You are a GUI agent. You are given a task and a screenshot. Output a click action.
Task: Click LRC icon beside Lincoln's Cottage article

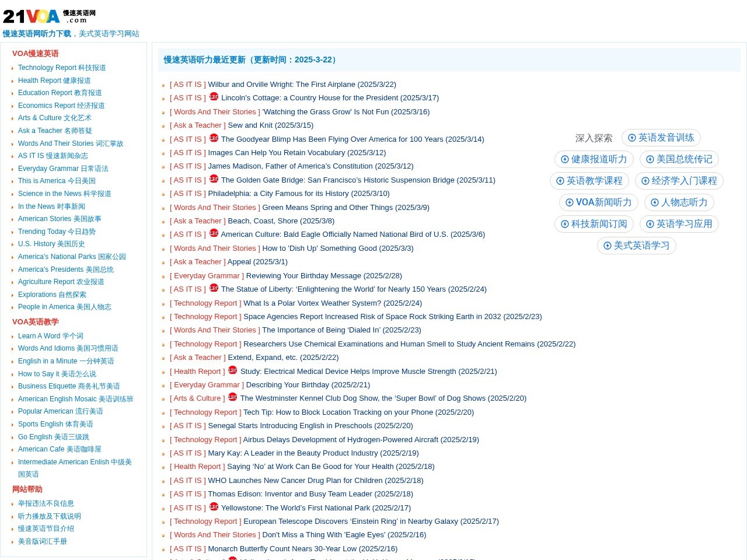pyautogui.click(x=214, y=97)
